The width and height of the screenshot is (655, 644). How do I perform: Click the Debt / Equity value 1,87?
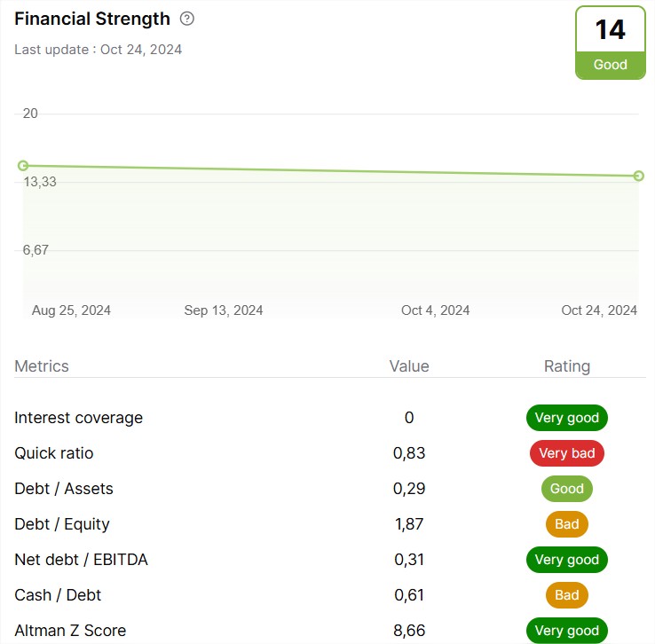click(409, 523)
